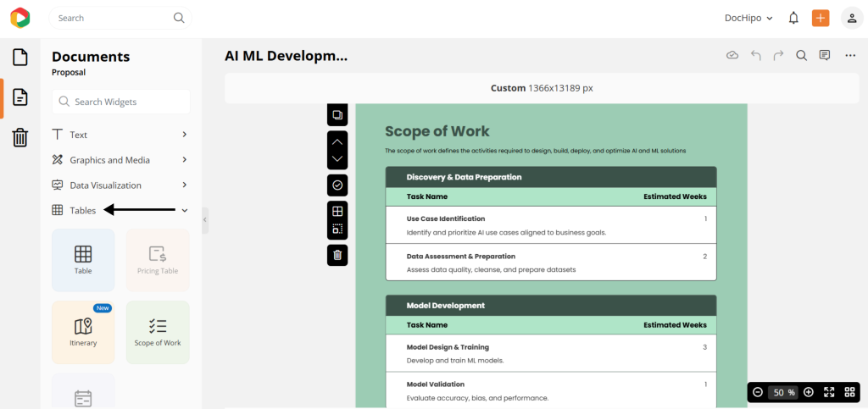Insert the Scope of Work widget
Viewport: 868px width, 409px height.
pos(158,332)
